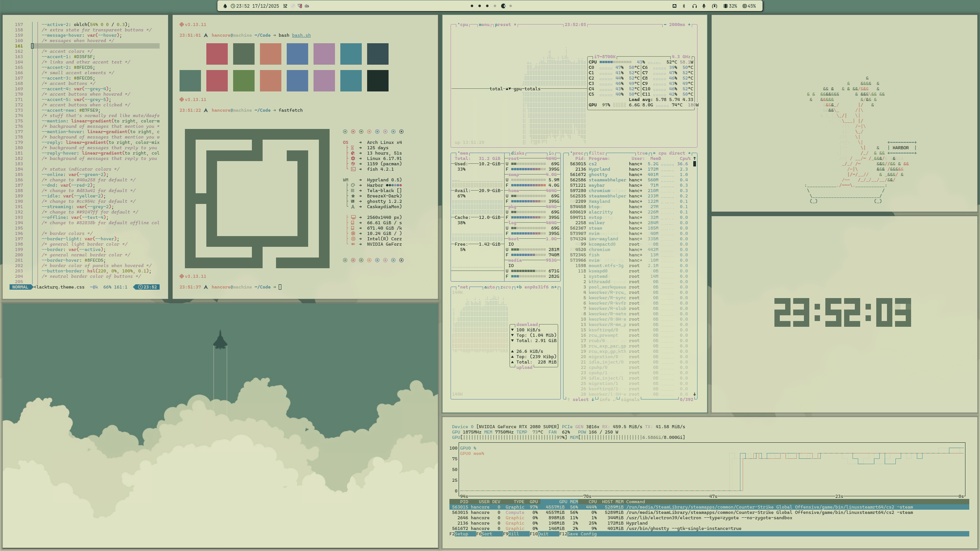Click the microphone icon in bar
This screenshot has width=980, height=551.
tap(704, 6)
